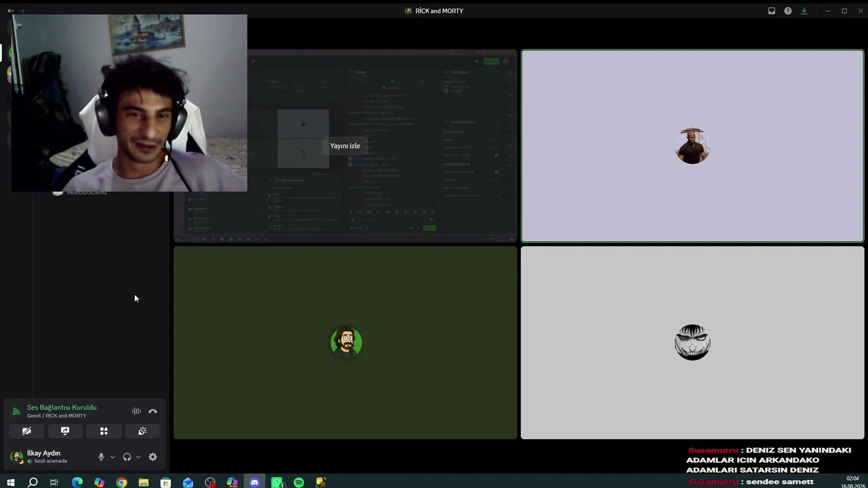Select the bearded cartoon avatar tile
This screenshot has height=488, width=868.
pyautogui.click(x=346, y=342)
